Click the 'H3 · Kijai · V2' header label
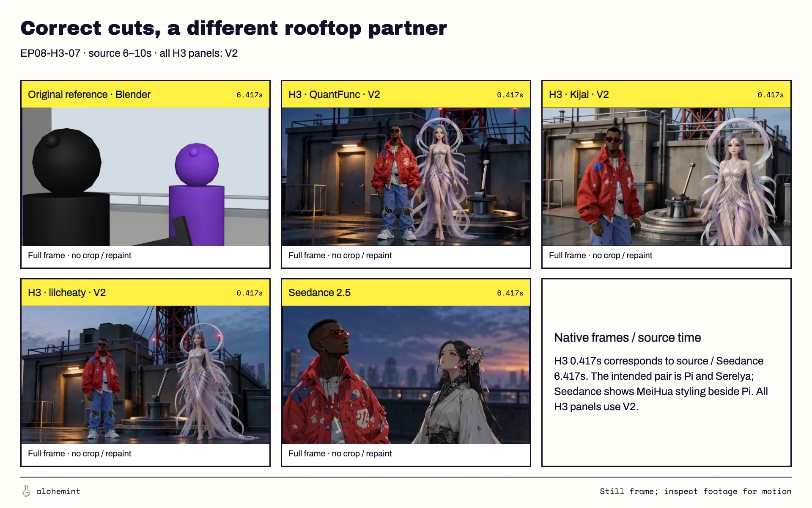 click(x=579, y=94)
